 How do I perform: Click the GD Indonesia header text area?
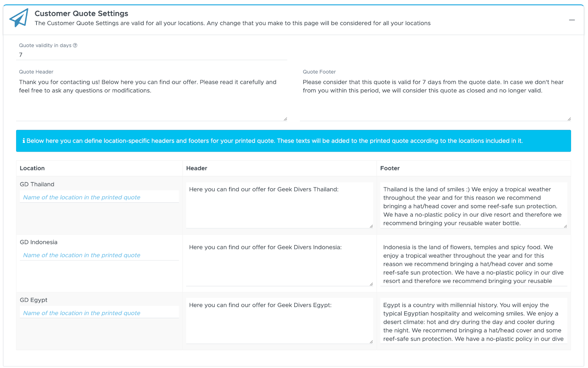279,263
